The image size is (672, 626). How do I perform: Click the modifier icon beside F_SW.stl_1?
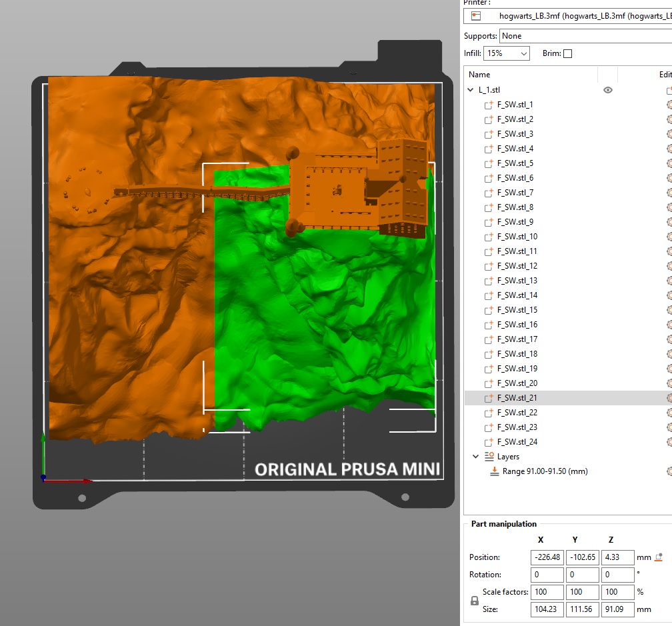click(x=489, y=105)
